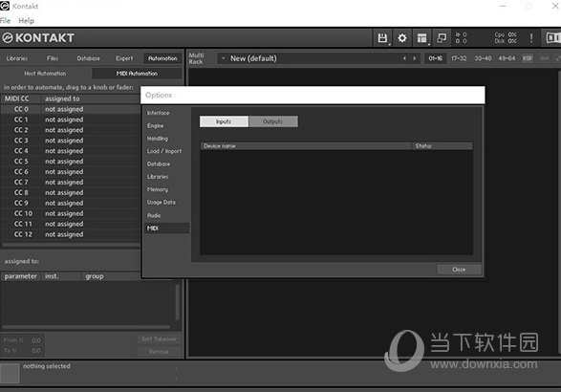Go to previous multi with left arrow
The height and width of the screenshot is (392, 561).
pyautogui.click(x=404, y=58)
